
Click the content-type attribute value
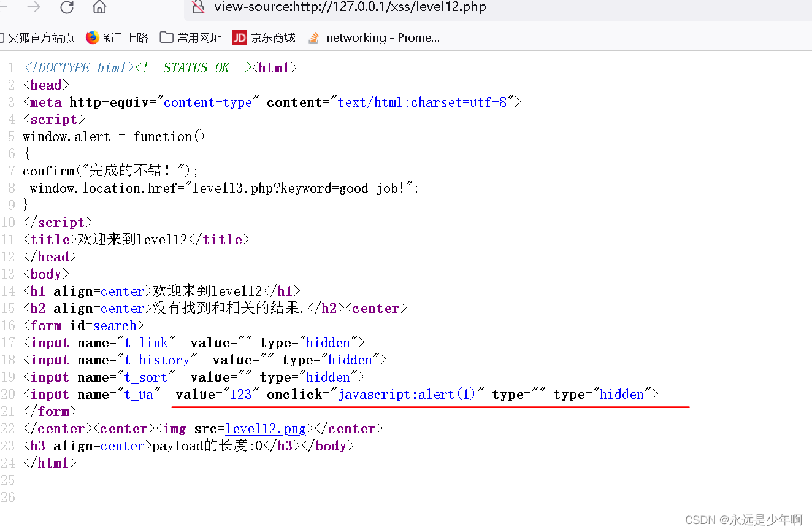point(208,102)
